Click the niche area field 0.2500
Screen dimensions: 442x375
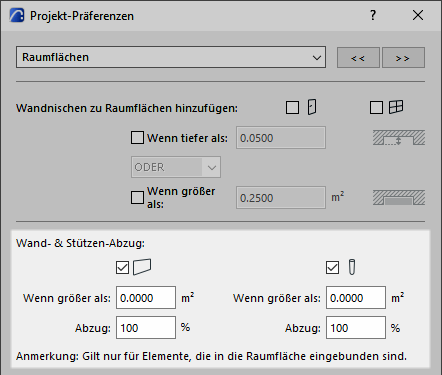(281, 198)
